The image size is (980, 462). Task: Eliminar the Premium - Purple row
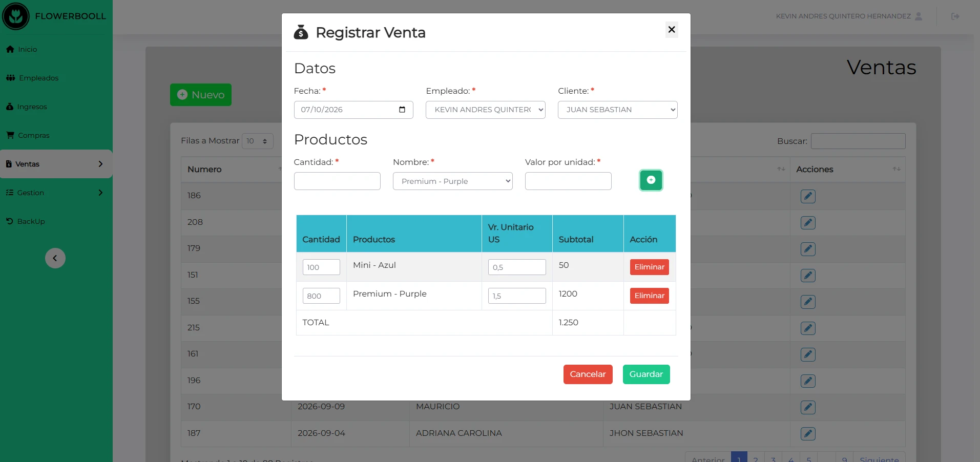coord(650,296)
